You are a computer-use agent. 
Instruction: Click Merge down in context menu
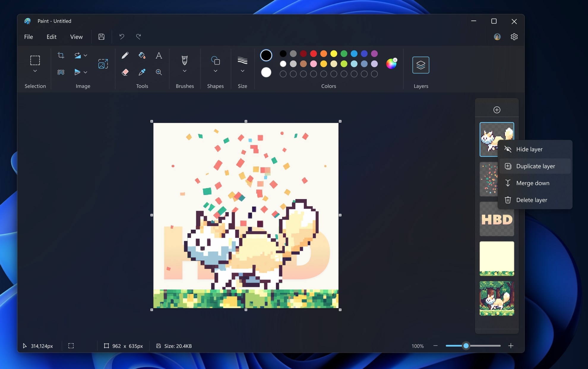pyautogui.click(x=533, y=183)
